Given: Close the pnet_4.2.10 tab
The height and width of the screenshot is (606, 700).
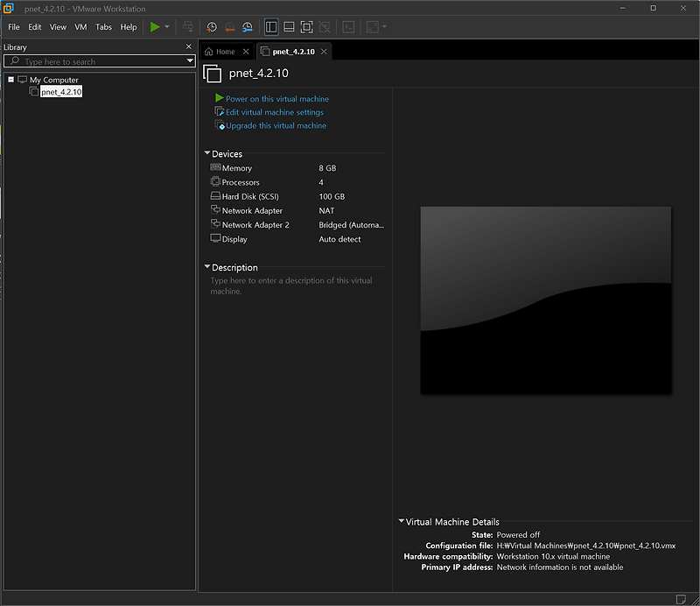Looking at the screenshot, I should pyautogui.click(x=324, y=52).
